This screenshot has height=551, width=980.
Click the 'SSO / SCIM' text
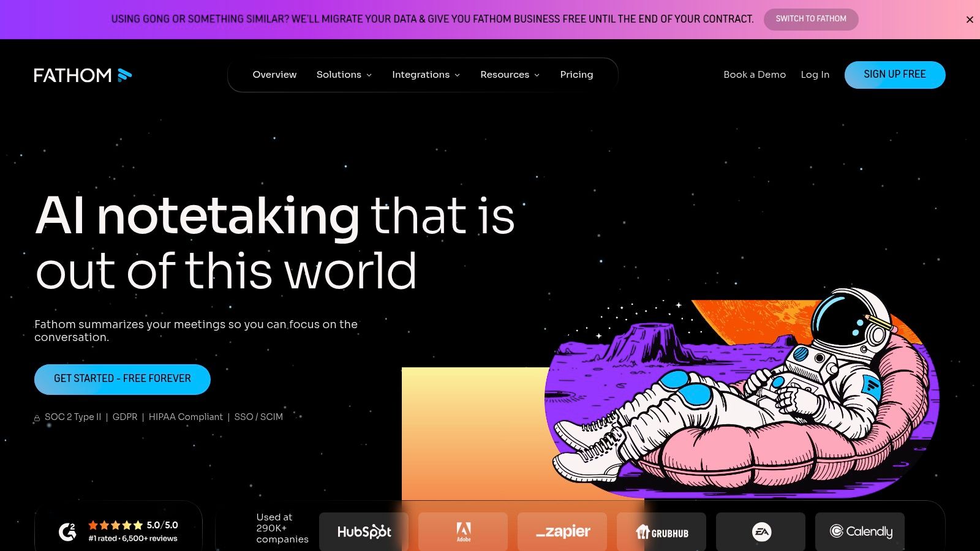tap(258, 417)
